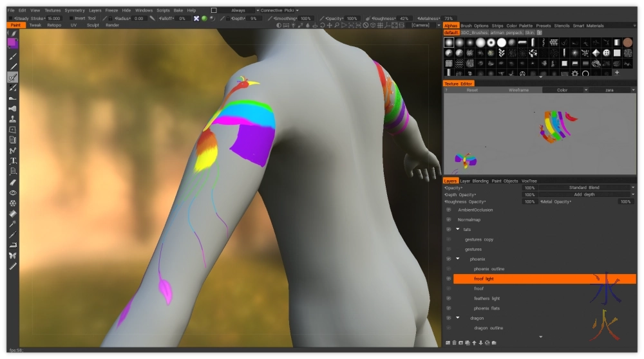
Task: Open the Textures menu
Action: 52,10
